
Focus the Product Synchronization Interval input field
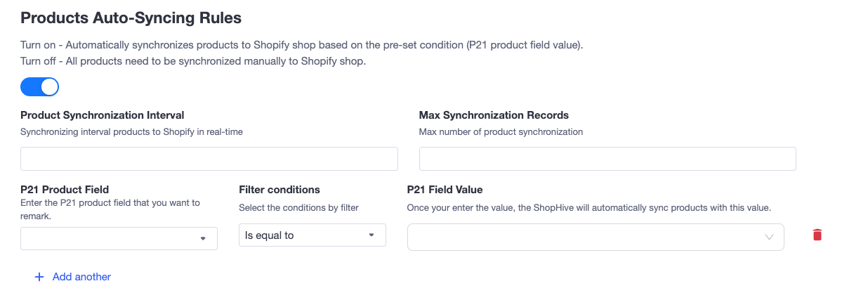[209, 159]
